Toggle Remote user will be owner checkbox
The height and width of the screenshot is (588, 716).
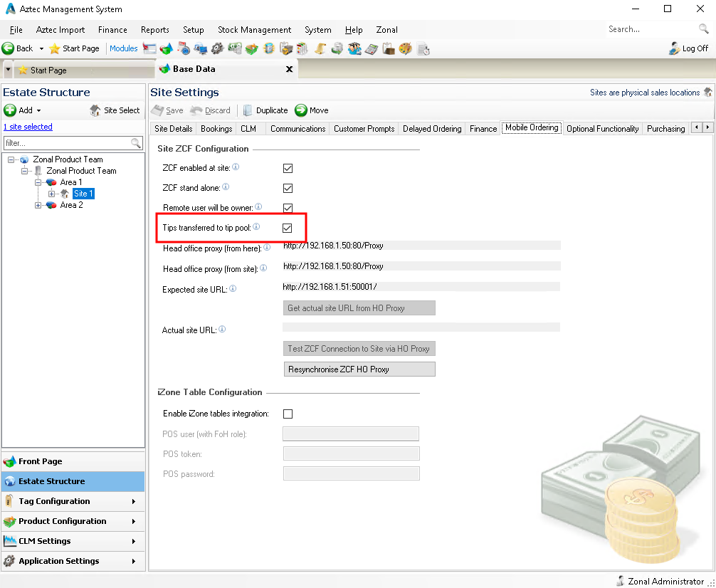pyautogui.click(x=288, y=209)
